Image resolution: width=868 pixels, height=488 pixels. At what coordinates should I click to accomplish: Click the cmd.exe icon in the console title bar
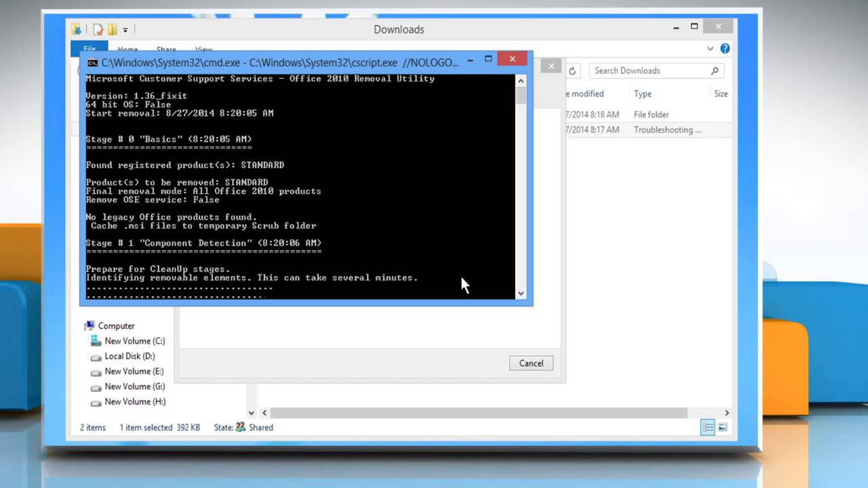click(x=92, y=62)
